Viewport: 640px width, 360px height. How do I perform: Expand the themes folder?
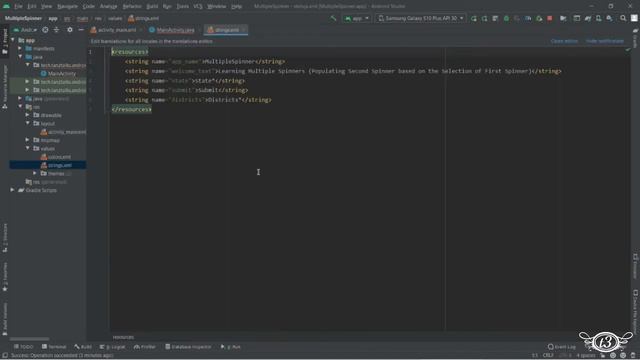click(35, 173)
